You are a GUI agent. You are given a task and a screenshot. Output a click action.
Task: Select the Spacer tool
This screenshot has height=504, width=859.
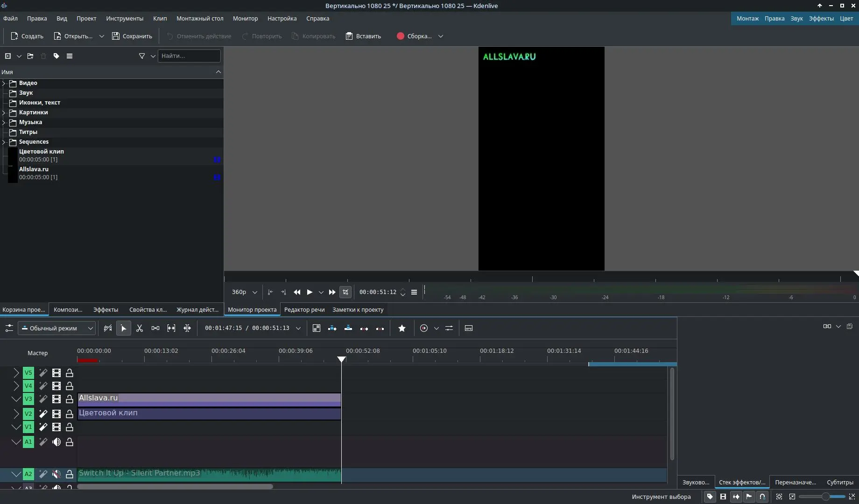coord(155,328)
